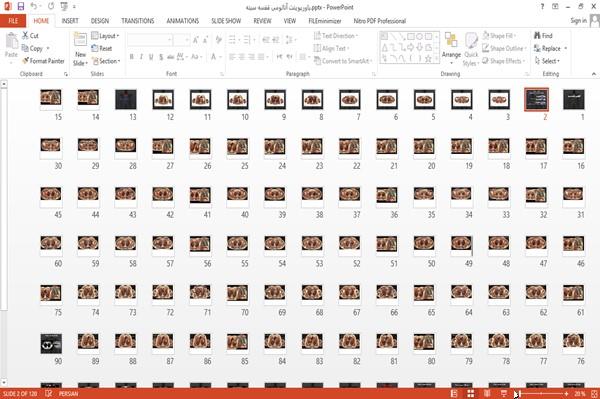Expand the shapes gallery More arrow
Viewport: 600px width, 399px height.
tap(436, 59)
